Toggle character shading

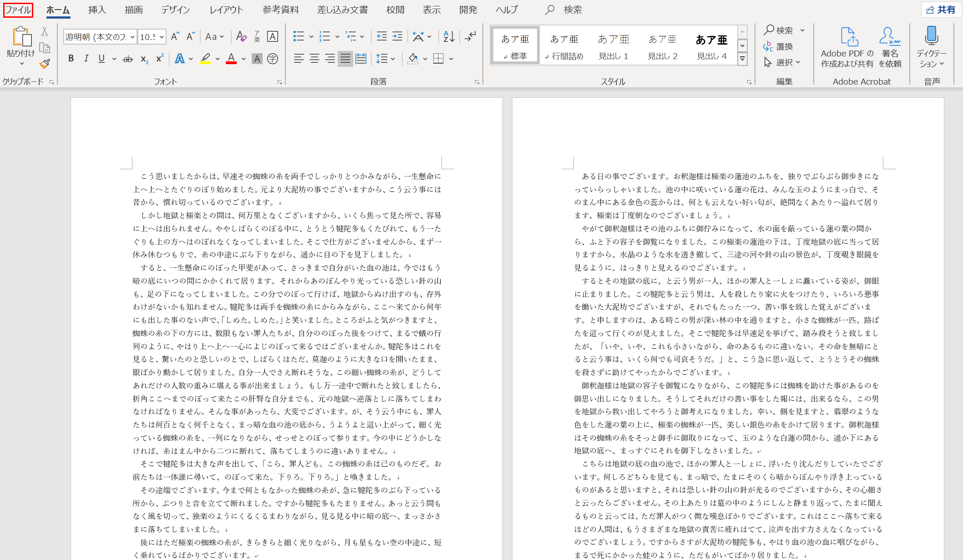tap(257, 59)
